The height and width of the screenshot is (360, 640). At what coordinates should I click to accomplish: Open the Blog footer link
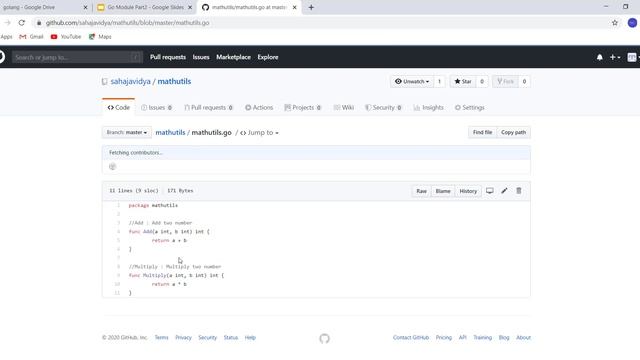504,338
